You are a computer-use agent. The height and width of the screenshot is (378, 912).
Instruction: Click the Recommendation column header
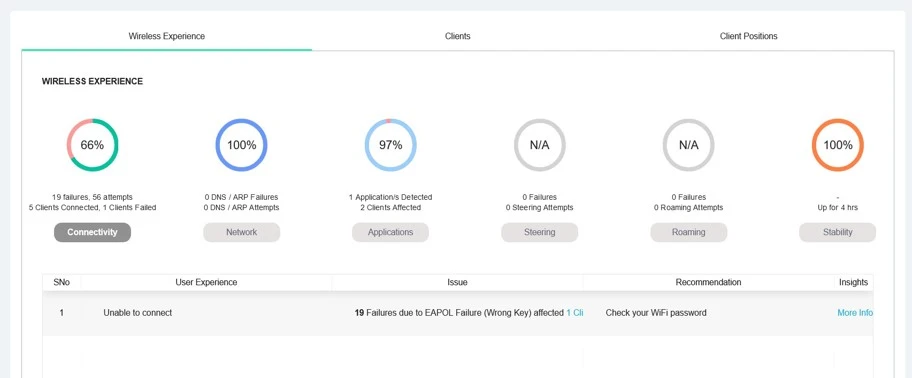coord(708,282)
